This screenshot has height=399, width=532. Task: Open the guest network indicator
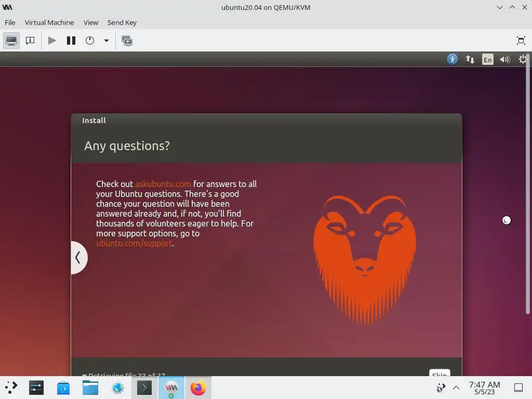coord(470,59)
